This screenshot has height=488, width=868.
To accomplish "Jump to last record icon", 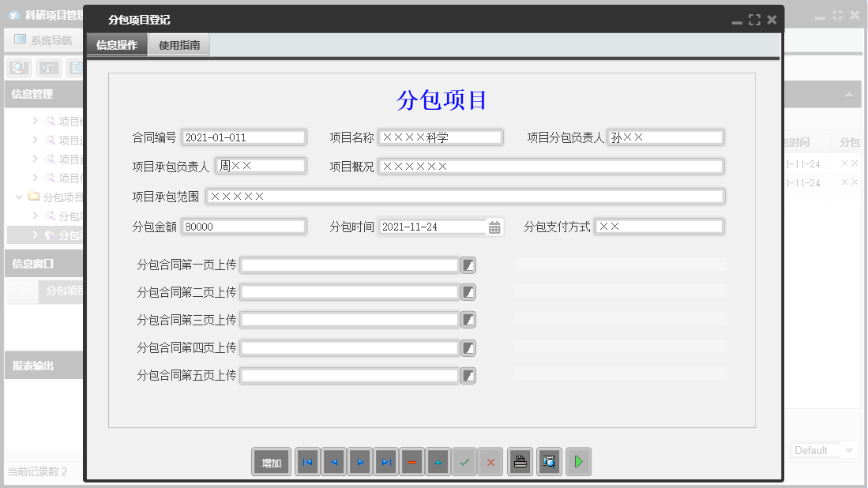I will coord(385,462).
